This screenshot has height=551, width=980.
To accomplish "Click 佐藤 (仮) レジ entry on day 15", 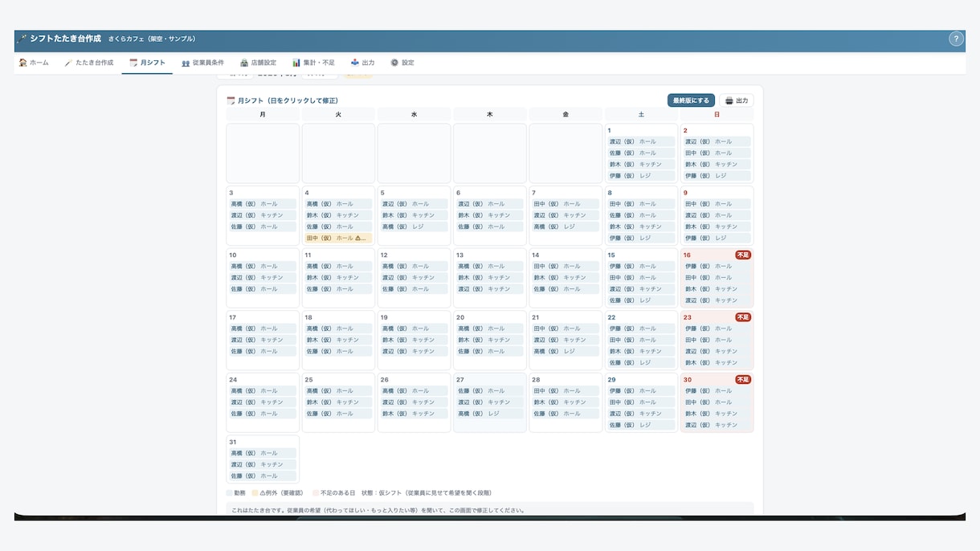I will (x=641, y=300).
